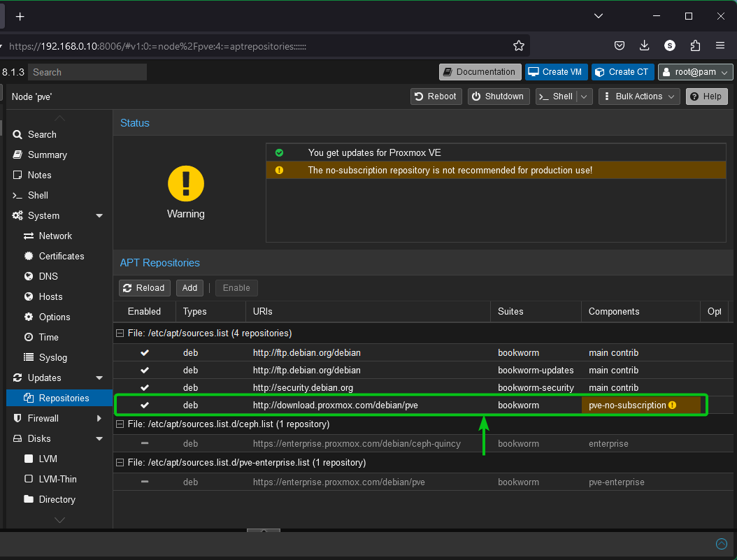This screenshot has width=737, height=560.
Task: Open the DNS settings item
Action: (x=59, y=276)
